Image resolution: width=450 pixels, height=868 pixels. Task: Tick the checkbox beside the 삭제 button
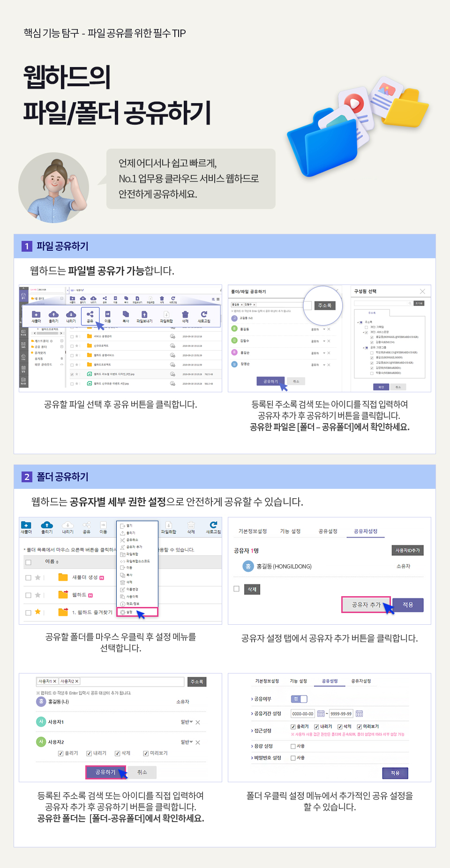pos(237,589)
